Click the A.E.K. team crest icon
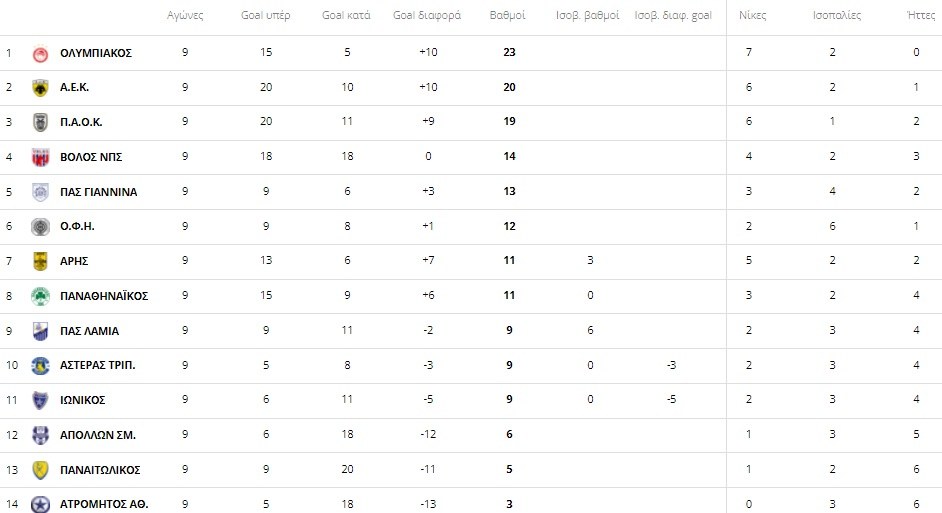The image size is (942, 513). (x=40, y=88)
